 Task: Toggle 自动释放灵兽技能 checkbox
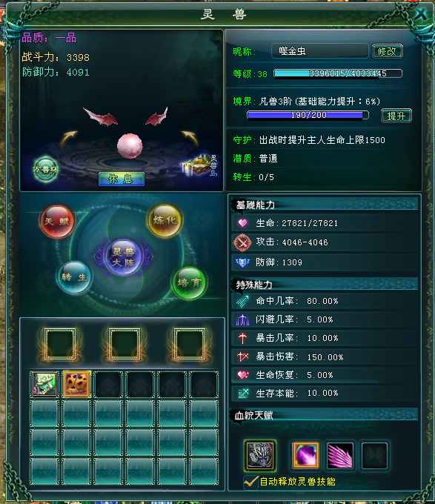[x=250, y=482]
